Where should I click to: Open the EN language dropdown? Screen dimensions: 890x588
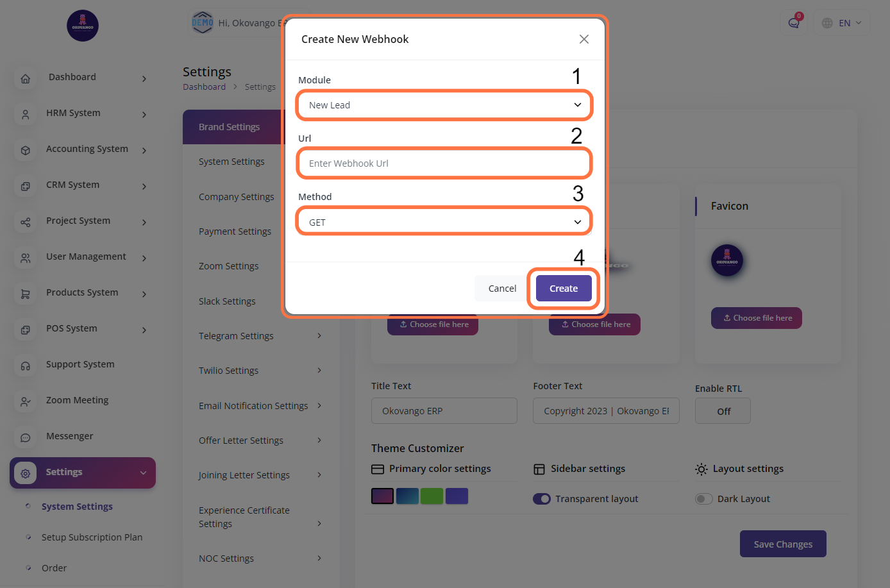[842, 23]
